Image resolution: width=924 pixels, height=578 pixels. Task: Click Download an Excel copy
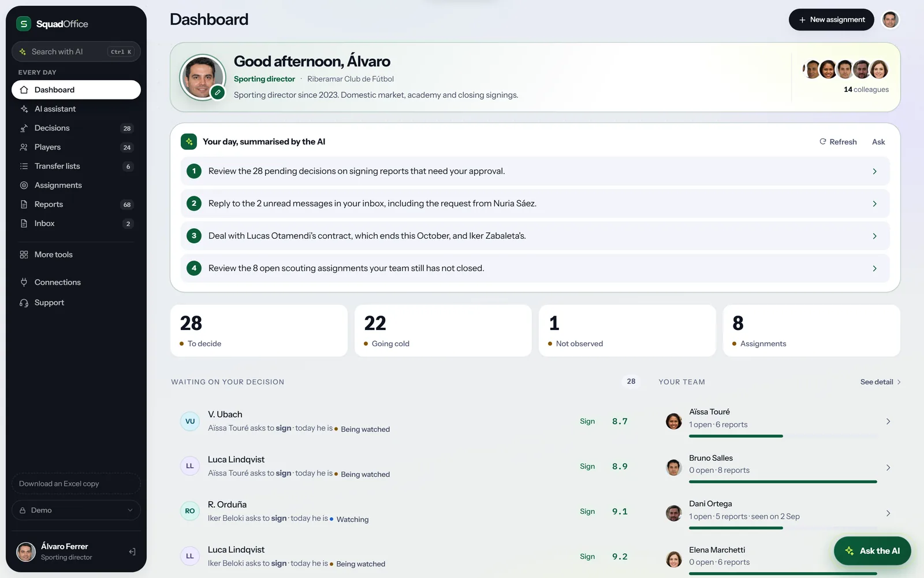(76, 484)
